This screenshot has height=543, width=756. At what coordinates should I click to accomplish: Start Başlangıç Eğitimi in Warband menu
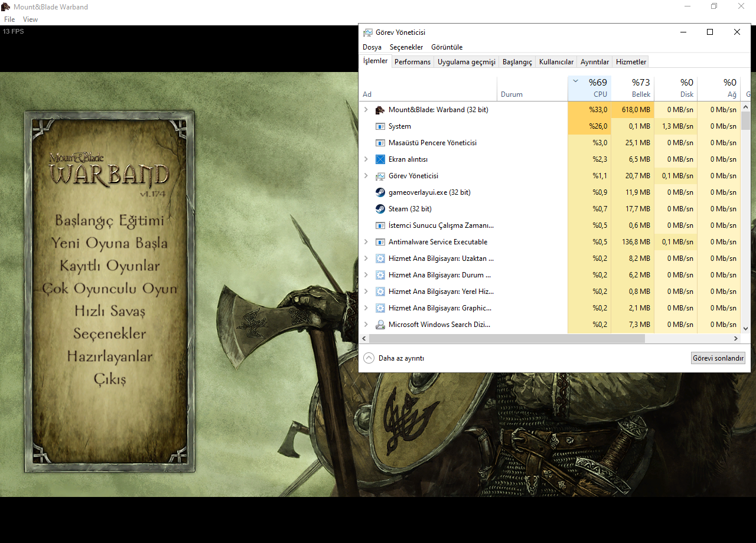(x=109, y=221)
